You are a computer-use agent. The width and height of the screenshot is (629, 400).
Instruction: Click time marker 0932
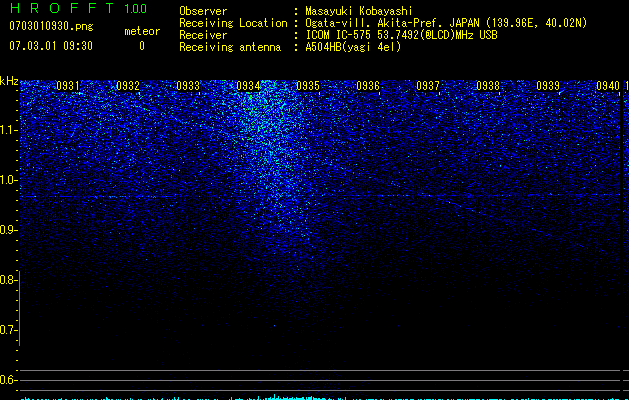tap(128, 86)
